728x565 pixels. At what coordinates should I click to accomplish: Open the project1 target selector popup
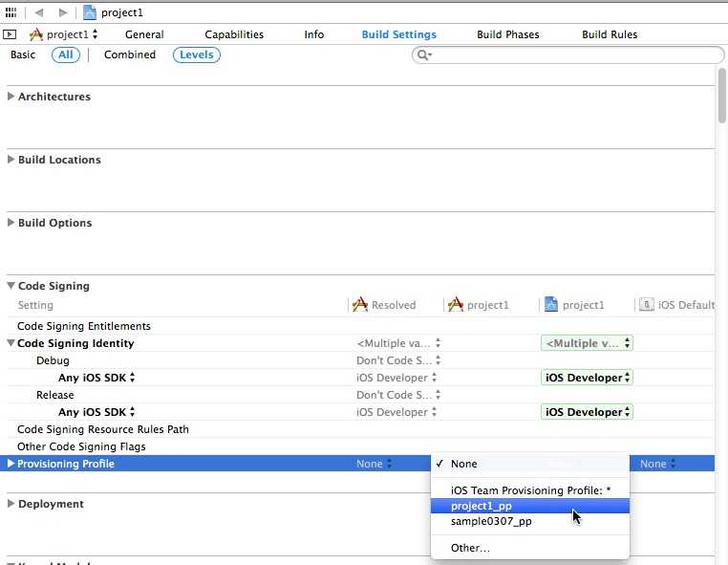click(x=64, y=34)
